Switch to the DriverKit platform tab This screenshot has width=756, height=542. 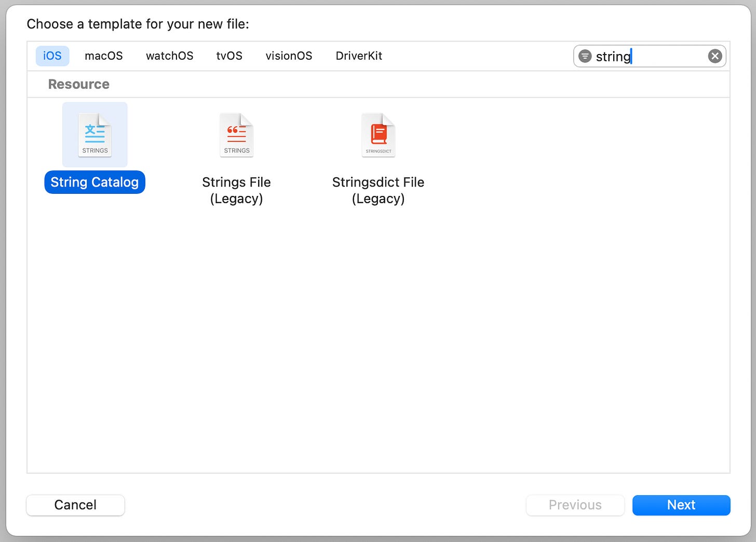359,56
